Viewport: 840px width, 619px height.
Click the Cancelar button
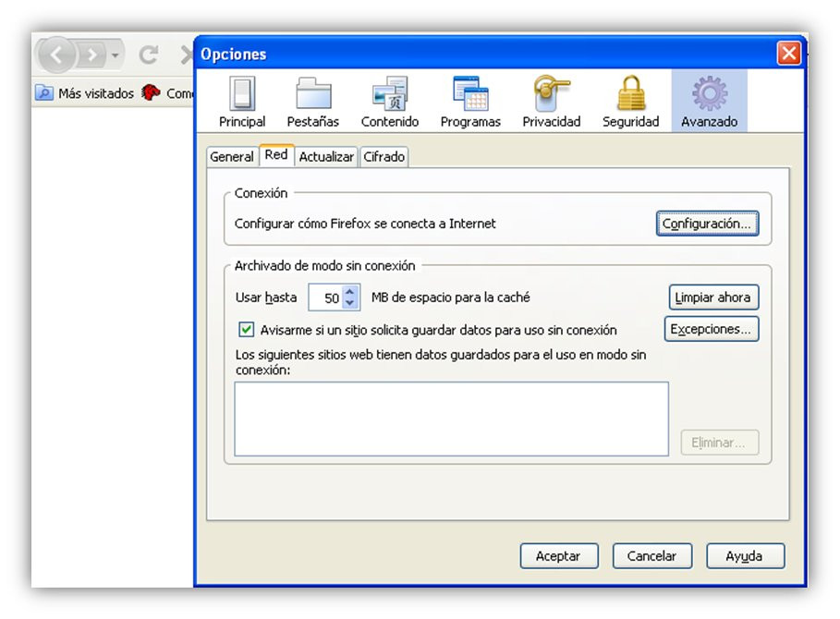point(652,556)
